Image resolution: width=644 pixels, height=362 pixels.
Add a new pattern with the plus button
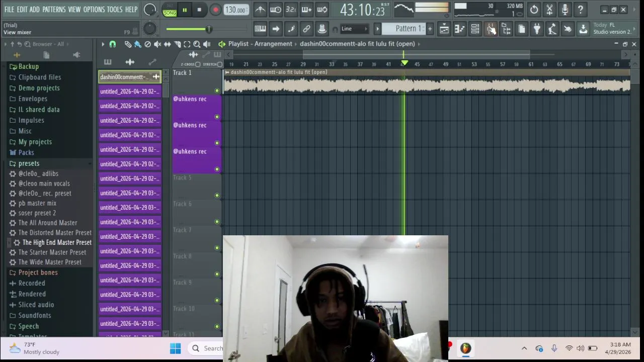pos(430,29)
